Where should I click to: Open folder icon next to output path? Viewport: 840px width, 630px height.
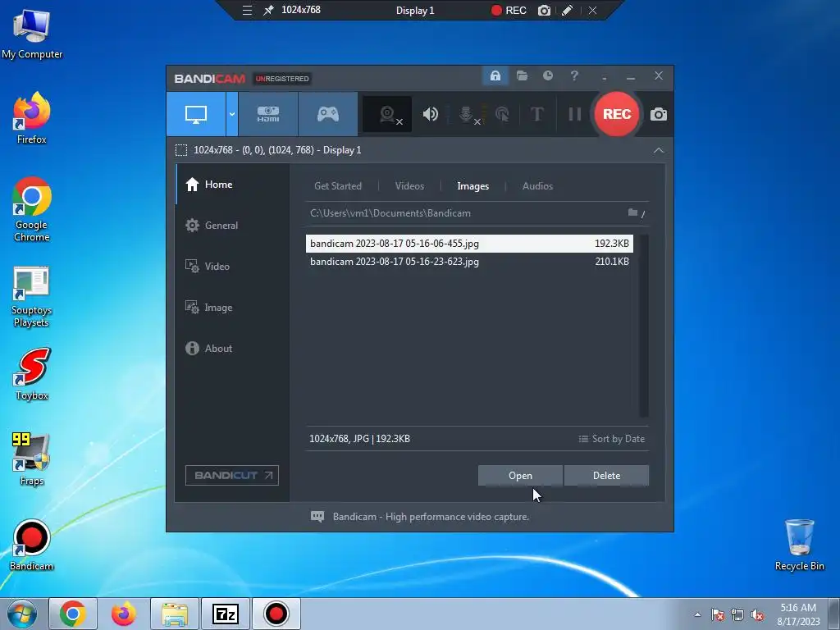point(632,212)
